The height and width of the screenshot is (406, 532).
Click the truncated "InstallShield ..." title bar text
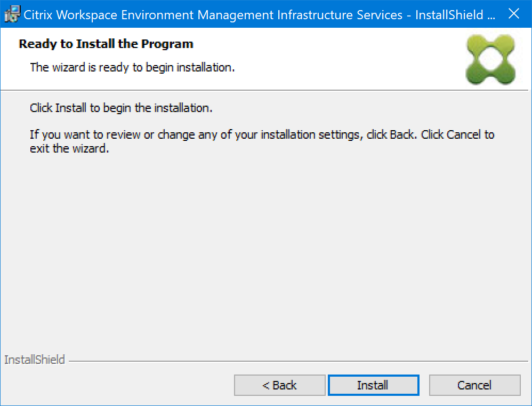point(456,14)
